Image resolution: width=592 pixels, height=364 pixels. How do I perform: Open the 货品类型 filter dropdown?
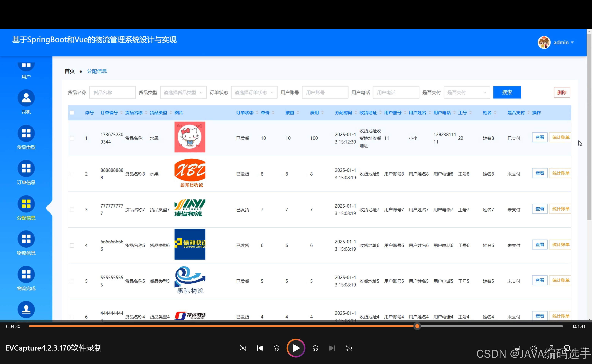(183, 93)
